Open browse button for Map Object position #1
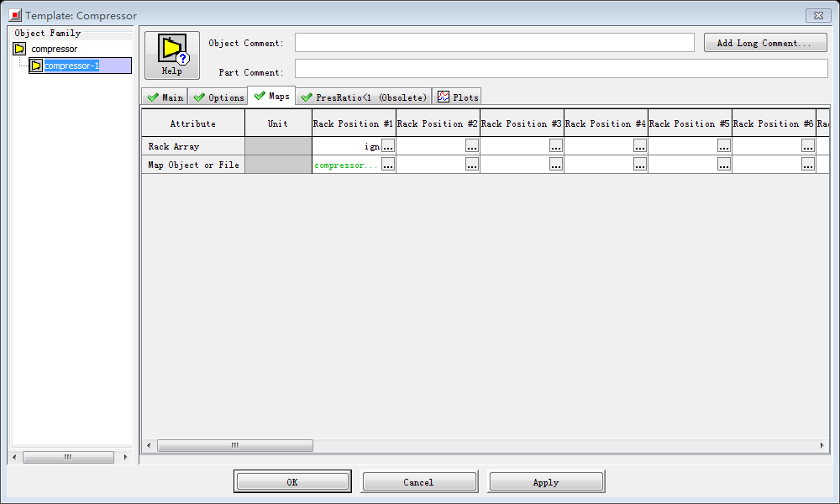This screenshot has width=840, height=504. [x=387, y=165]
